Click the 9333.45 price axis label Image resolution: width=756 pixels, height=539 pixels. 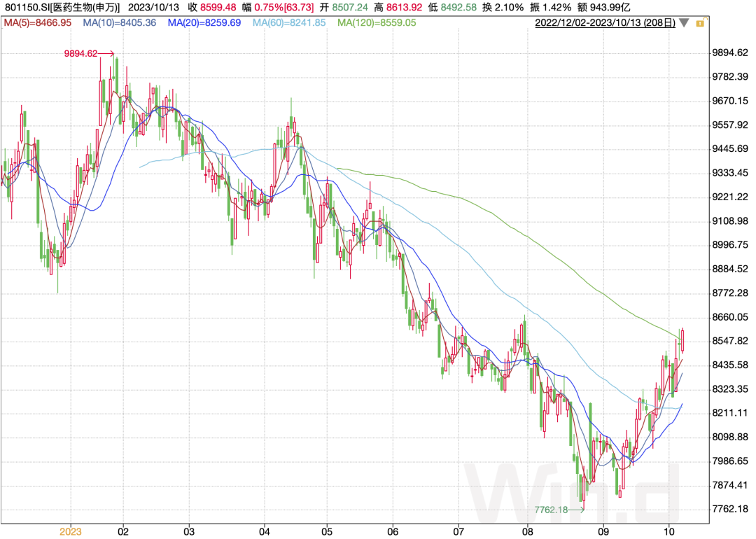[x=730, y=173]
